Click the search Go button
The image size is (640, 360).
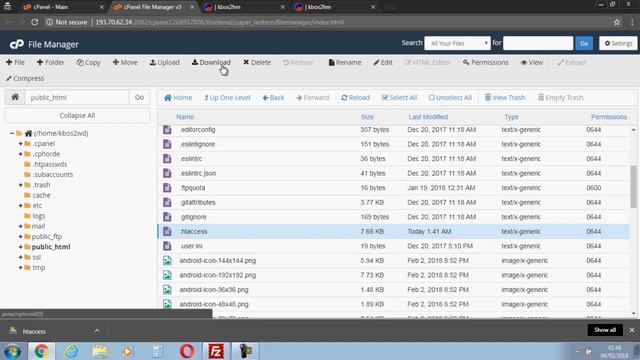[584, 43]
